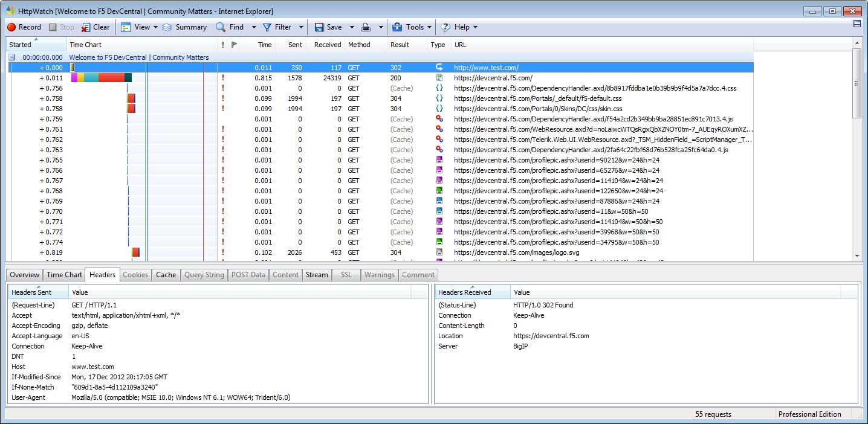
Task: Click the Help question mark icon
Action: coord(445,27)
